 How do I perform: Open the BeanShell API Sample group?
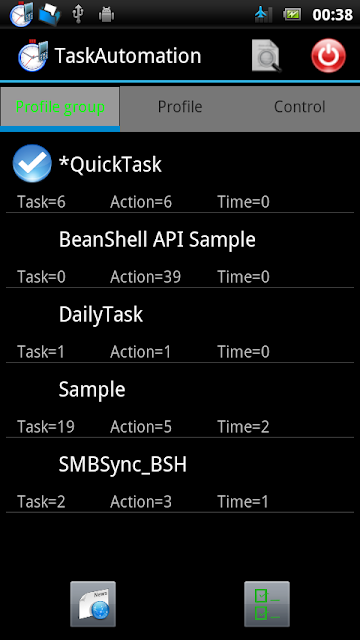coord(180,250)
